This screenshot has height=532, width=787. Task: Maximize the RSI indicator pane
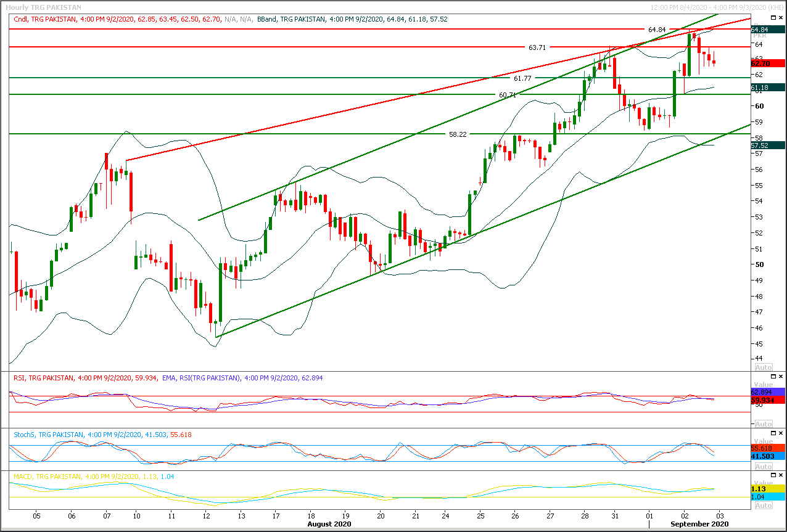point(773,376)
